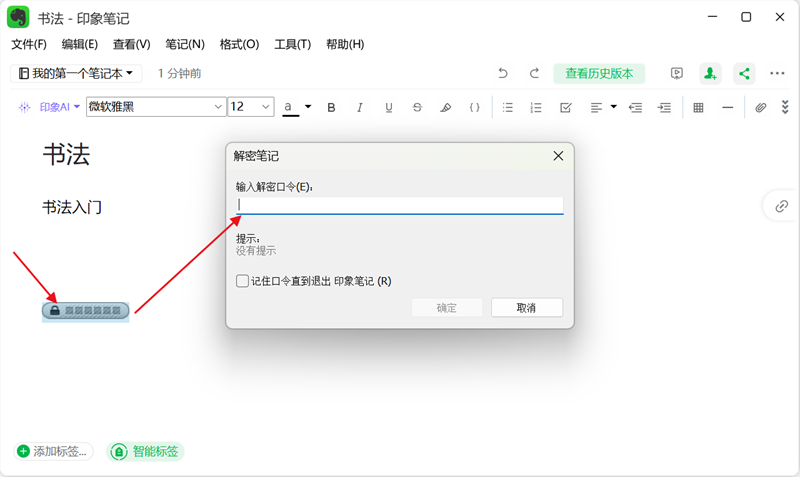Insert a checkbox to-do item
The width and height of the screenshot is (800, 477).
click(566, 107)
